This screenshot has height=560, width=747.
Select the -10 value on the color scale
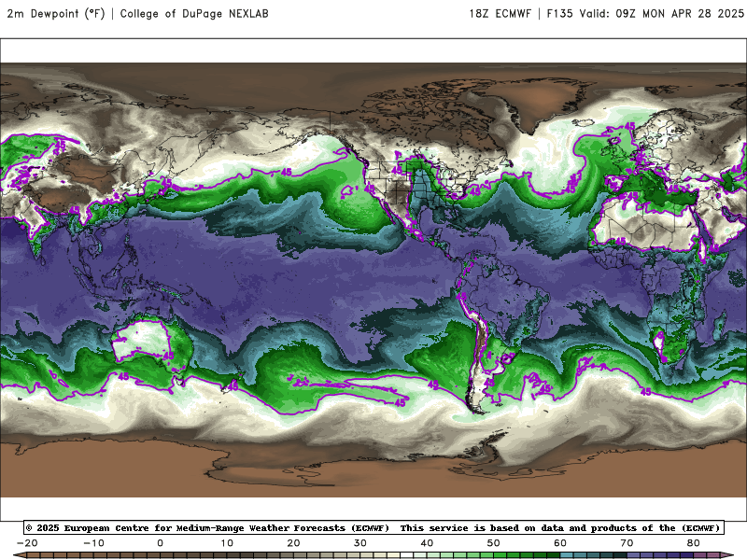point(93,543)
